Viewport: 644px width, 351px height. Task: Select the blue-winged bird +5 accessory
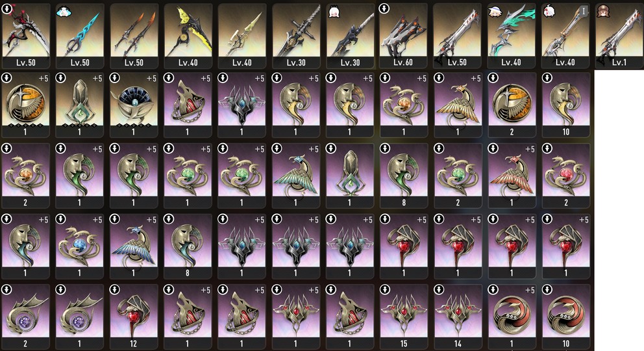pos(134,246)
